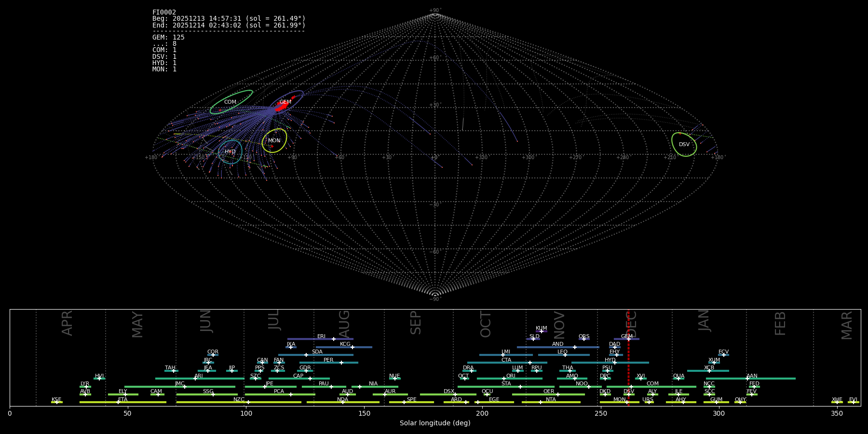Click the station ID text FI0002
This screenshot has height=434, width=868.
pos(164,13)
